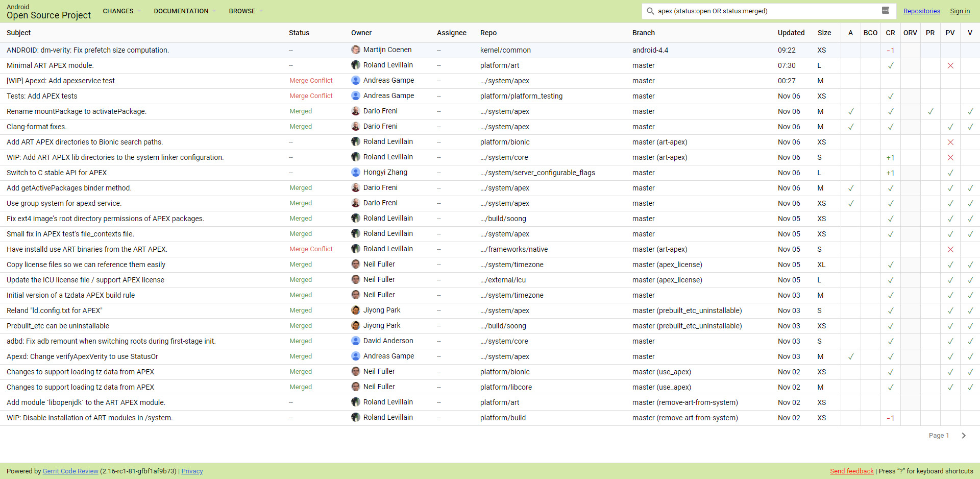Screen dimensions: 980x479
Task: Click red X PV mark in Have installd use ART row
Action: point(950,249)
